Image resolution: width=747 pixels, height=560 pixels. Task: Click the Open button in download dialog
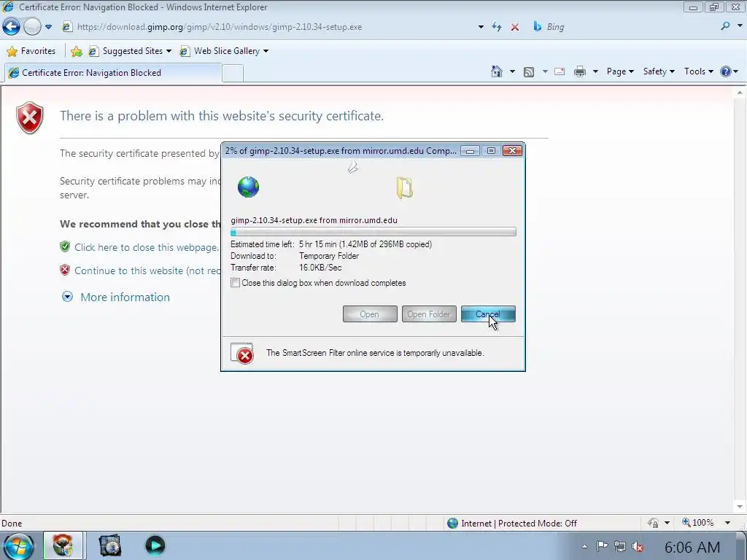(370, 314)
